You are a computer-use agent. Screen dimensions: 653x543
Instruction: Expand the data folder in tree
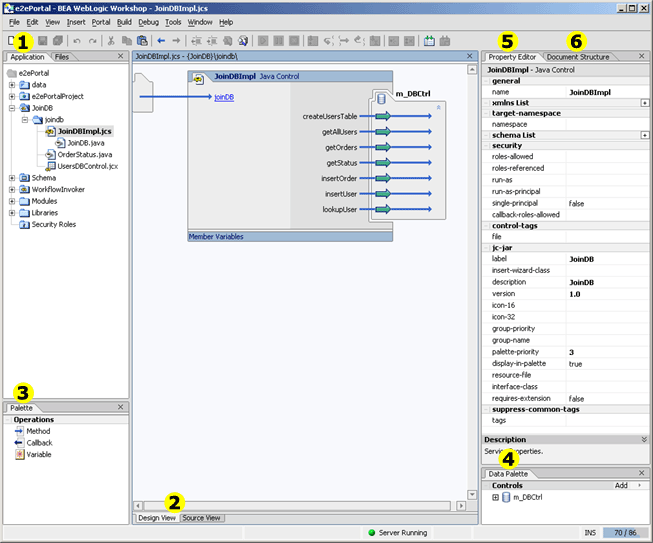click(x=12, y=85)
